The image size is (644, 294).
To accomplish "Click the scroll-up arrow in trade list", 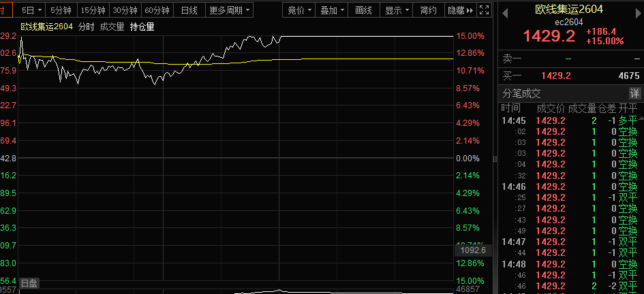I will click(x=641, y=118).
